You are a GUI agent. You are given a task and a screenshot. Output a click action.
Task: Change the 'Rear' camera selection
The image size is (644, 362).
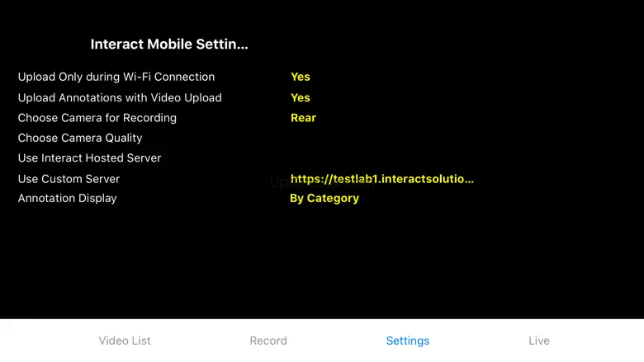303,118
